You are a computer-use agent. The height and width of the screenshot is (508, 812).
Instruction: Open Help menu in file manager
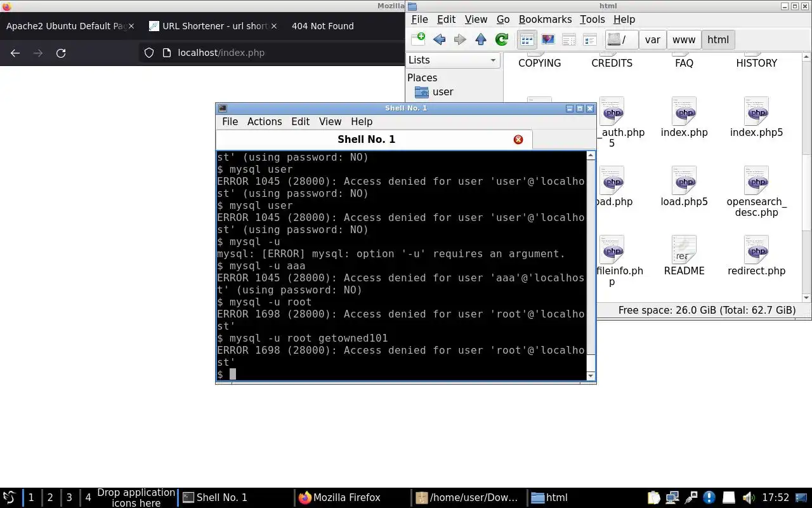624,19
